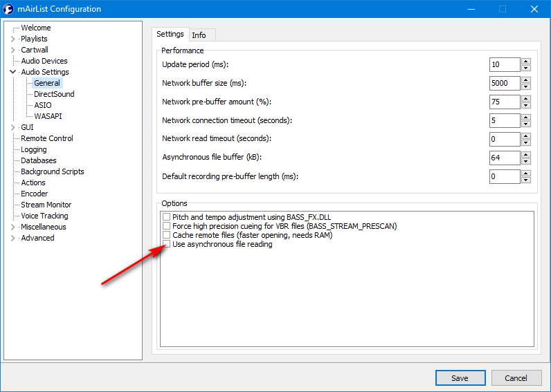Click the mAirList app icon in title bar
This screenshot has height=392, width=551.
[8, 9]
